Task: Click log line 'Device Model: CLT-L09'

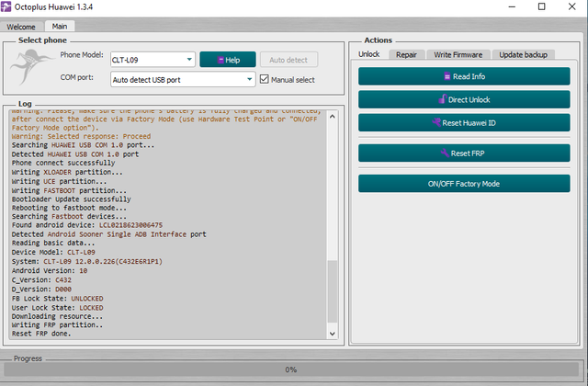Action: [53, 252]
